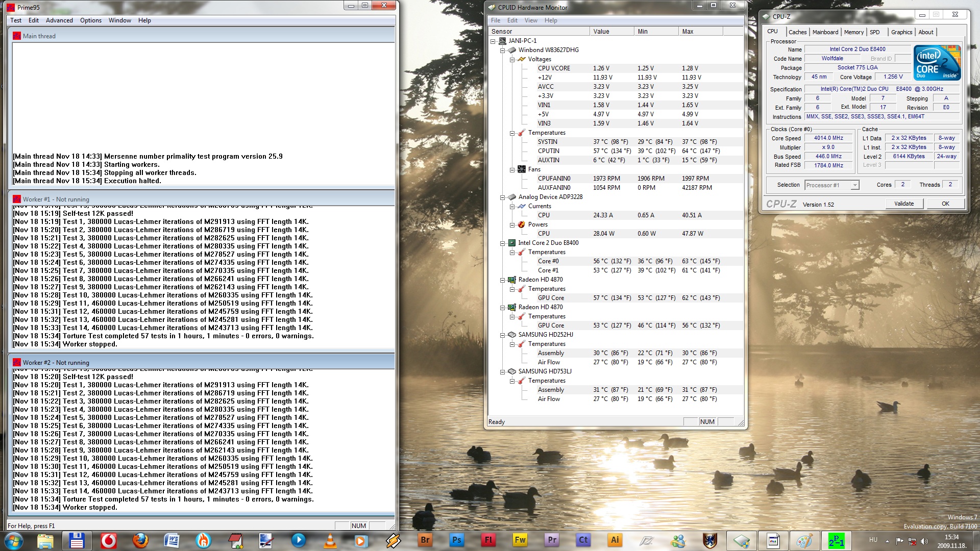Open Photoshop from the taskbar

click(456, 540)
